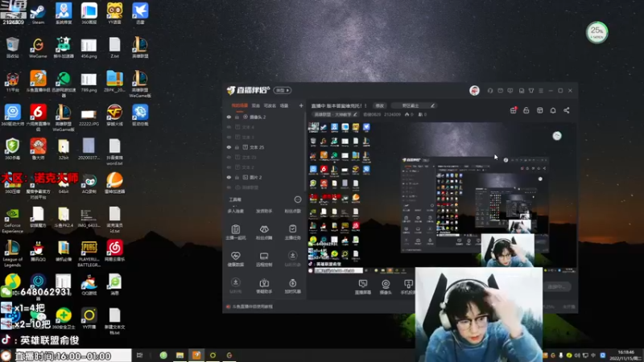This screenshot has width=644, height=362.
Task: Toggle visibility of 摄像头 2 layer
Action: click(x=229, y=117)
